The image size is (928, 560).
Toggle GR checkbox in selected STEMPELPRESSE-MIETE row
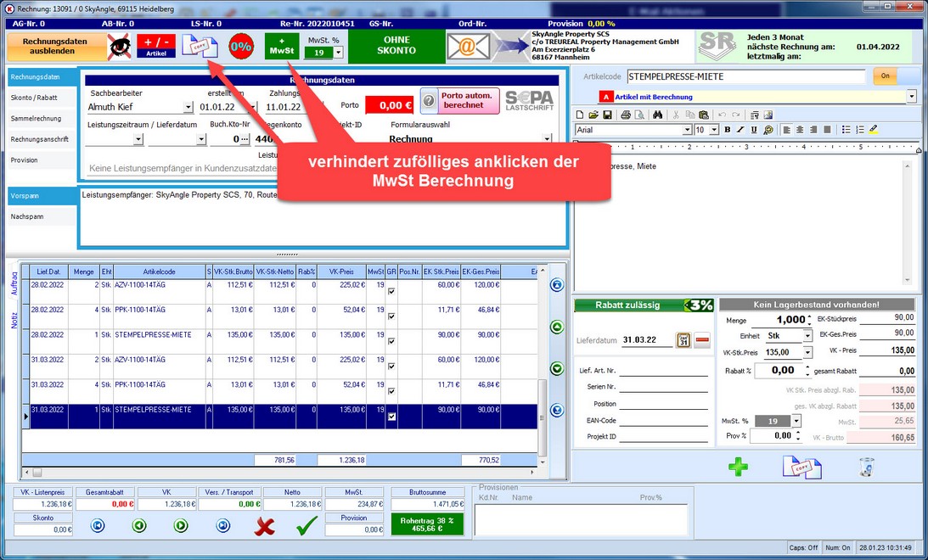[391, 417]
